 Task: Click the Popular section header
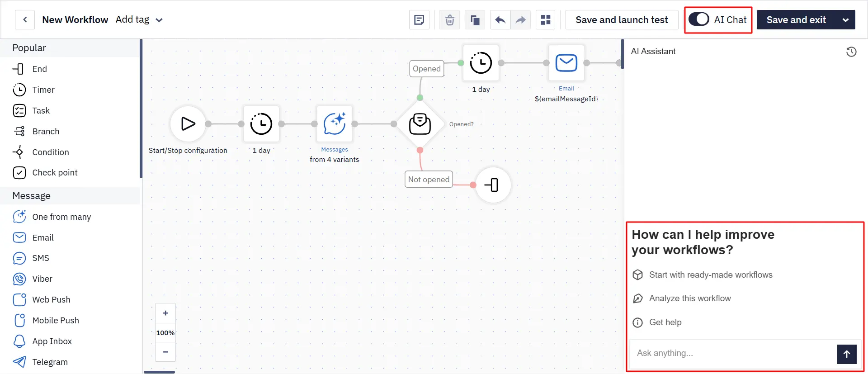(70, 48)
